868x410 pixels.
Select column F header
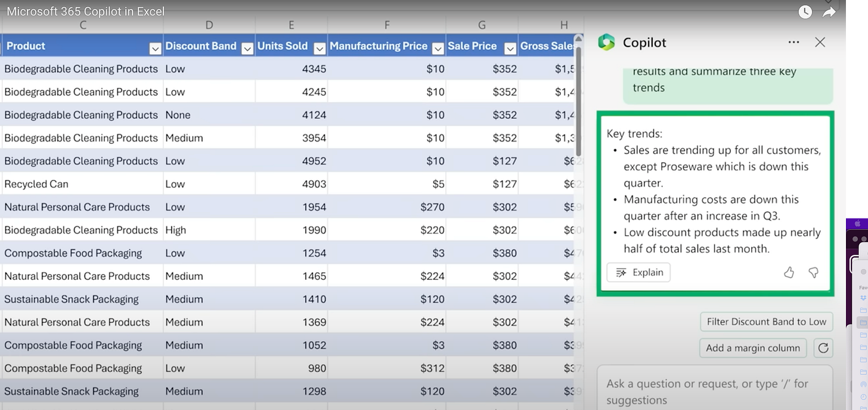[x=387, y=25]
